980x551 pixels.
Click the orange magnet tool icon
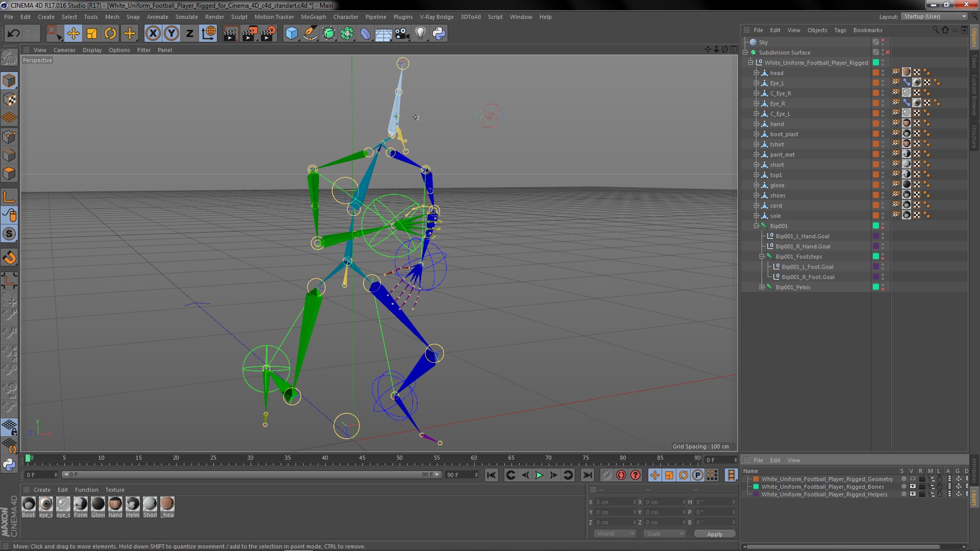pyautogui.click(x=9, y=258)
